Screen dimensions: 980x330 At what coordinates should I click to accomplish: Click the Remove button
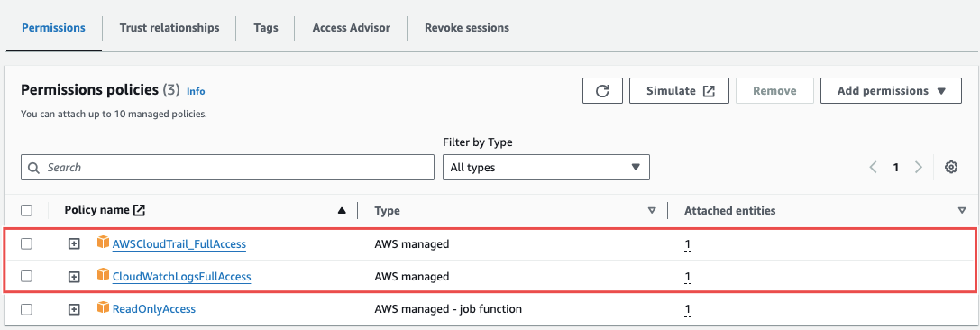(x=774, y=91)
